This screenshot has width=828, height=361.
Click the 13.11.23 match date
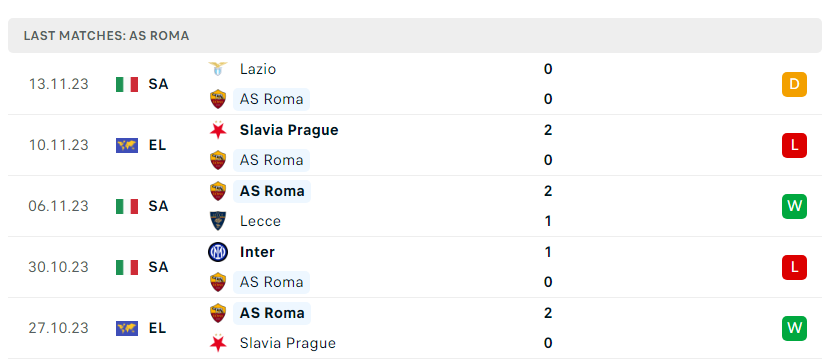[59, 84]
